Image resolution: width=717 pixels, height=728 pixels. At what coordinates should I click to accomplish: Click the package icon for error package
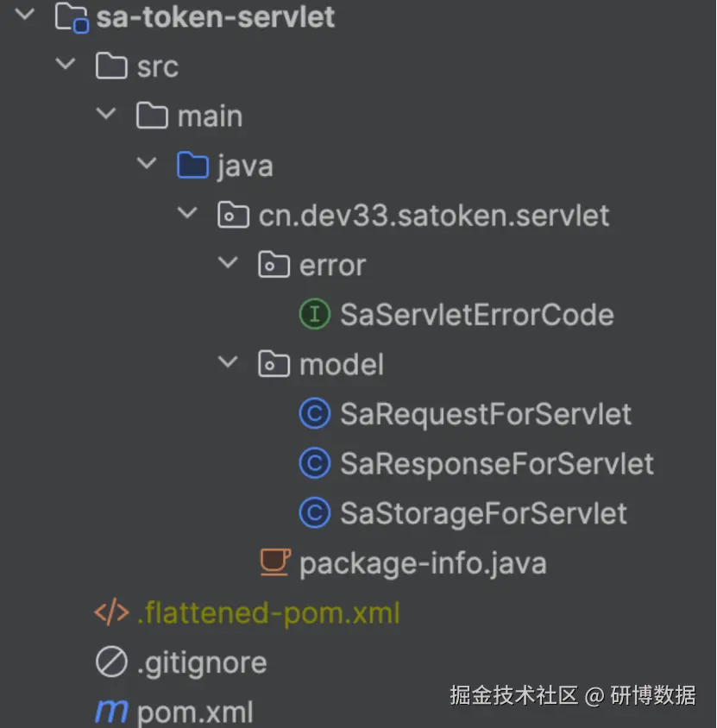pyautogui.click(x=274, y=265)
